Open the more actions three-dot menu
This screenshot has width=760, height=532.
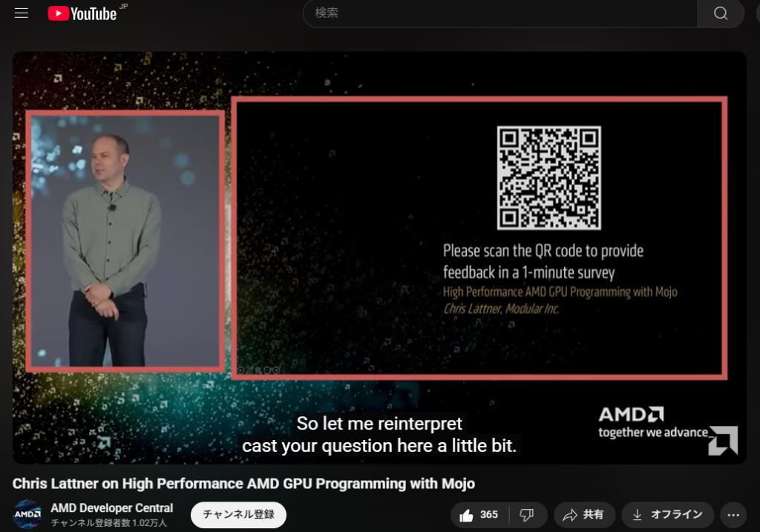coord(733,514)
